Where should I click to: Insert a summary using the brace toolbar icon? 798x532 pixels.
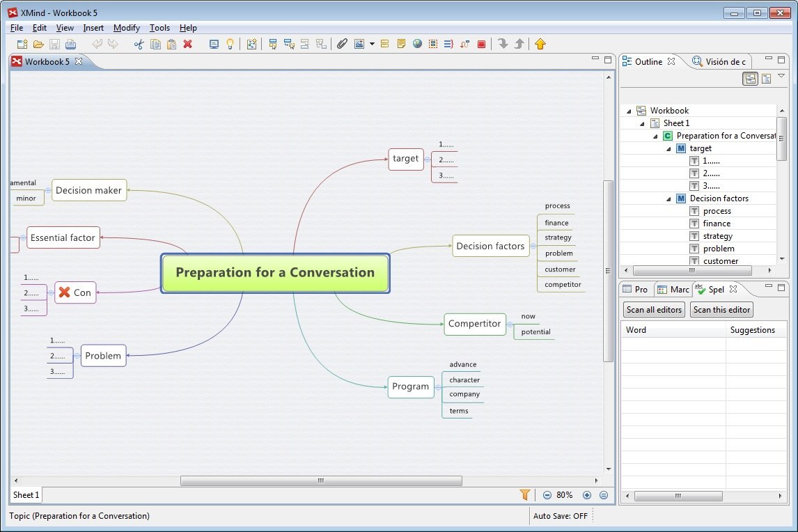click(448, 44)
